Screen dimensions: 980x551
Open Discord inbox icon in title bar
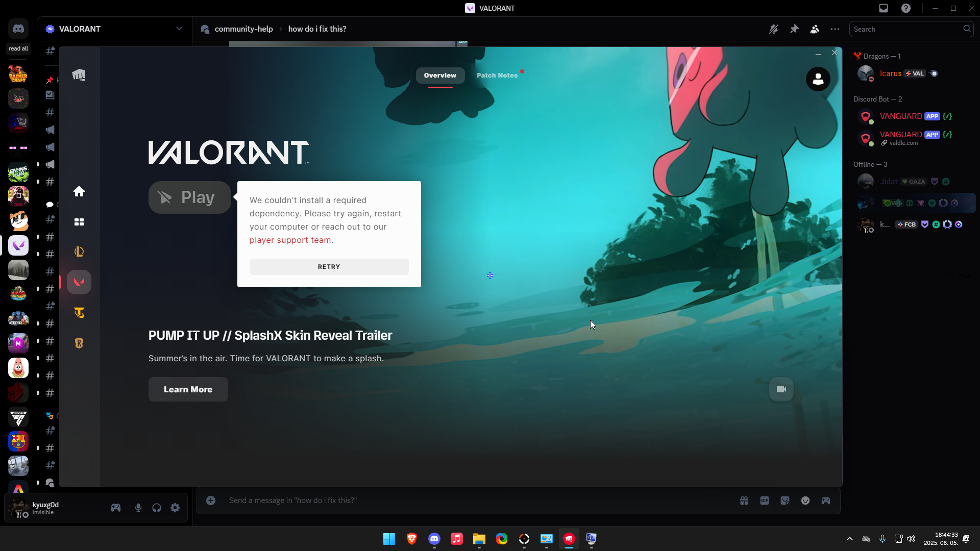coord(884,8)
